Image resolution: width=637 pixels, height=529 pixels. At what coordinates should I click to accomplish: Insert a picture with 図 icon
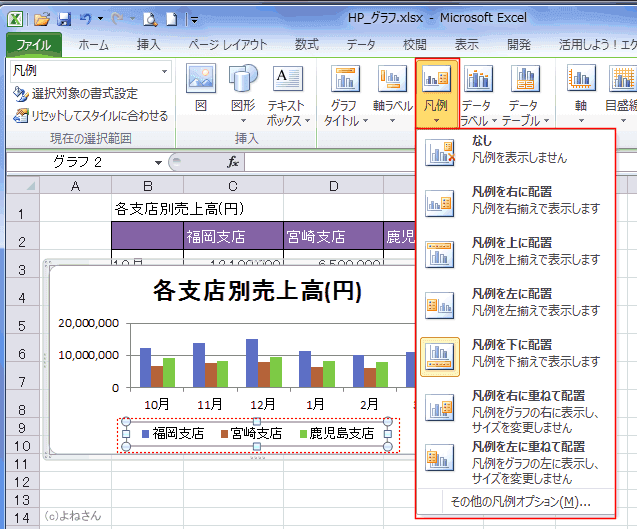[201, 89]
